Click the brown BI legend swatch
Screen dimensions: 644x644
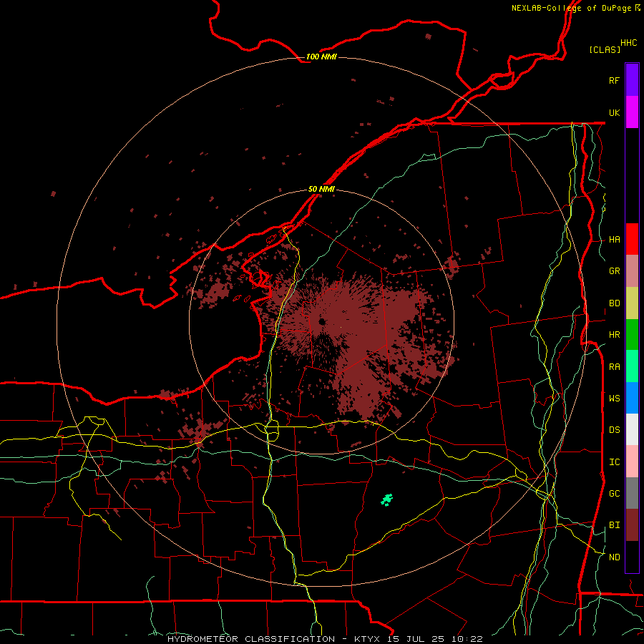coord(632,525)
